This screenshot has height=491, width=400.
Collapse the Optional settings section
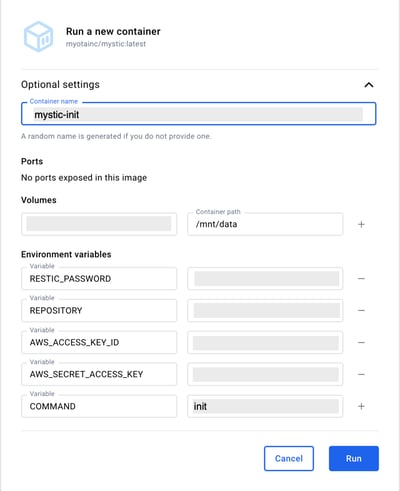pos(369,85)
